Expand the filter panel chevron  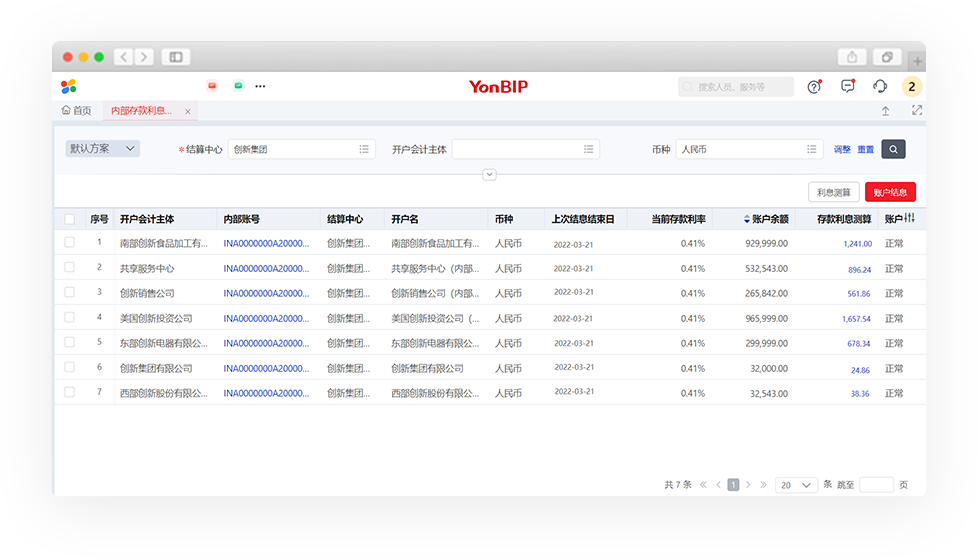click(x=489, y=175)
